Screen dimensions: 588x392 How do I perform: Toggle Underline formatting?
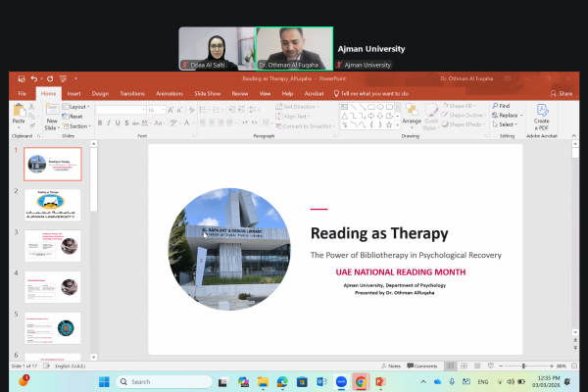coord(118,123)
